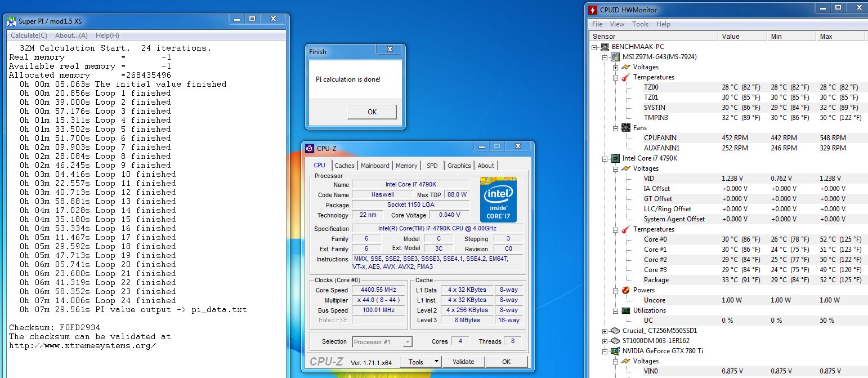
Task: Open the Tools menu in HWMonitor
Action: coord(640,24)
